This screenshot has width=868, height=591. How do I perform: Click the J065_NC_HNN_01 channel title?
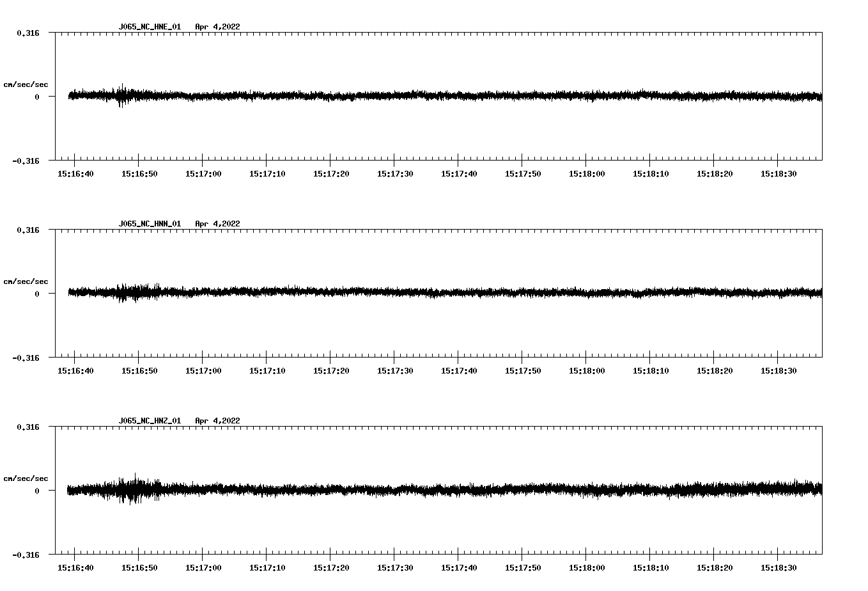(x=150, y=224)
